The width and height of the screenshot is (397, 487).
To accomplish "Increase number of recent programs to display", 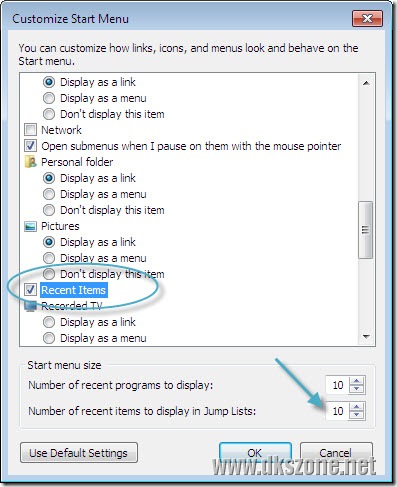I will (357, 381).
